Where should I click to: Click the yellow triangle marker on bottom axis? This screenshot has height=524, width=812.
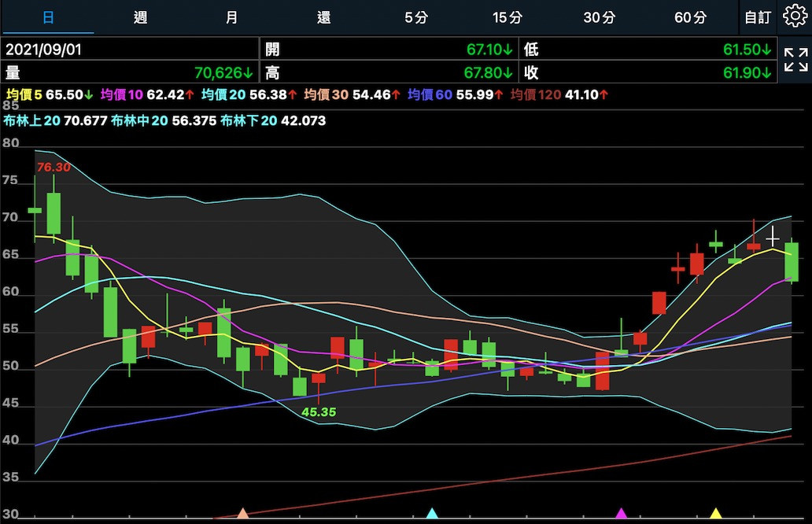tap(716, 514)
